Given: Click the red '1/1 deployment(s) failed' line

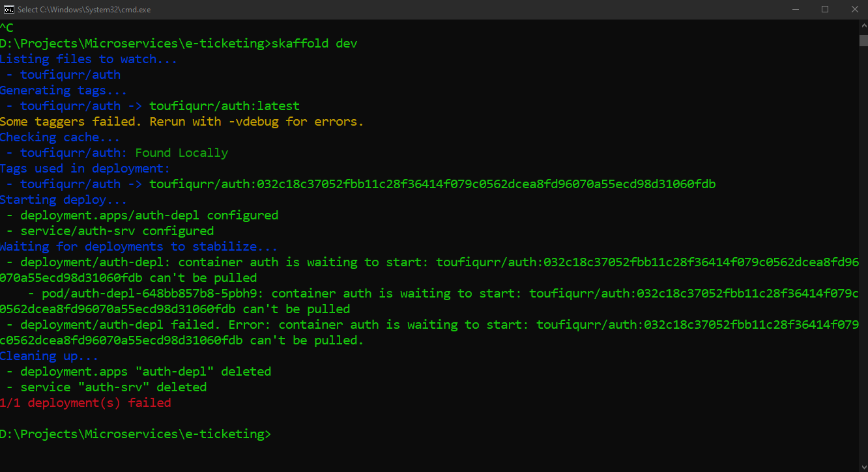Looking at the screenshot, I should 85,403.
